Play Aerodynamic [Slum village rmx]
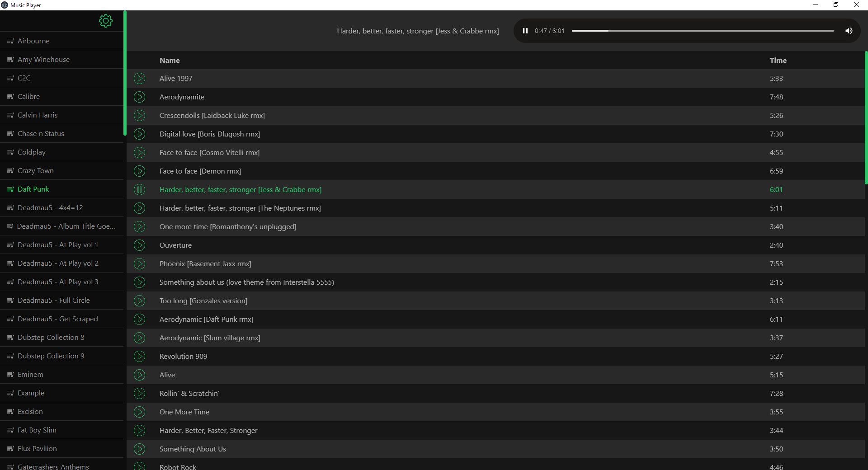The image size is (868, 470). tap(140, 338)
